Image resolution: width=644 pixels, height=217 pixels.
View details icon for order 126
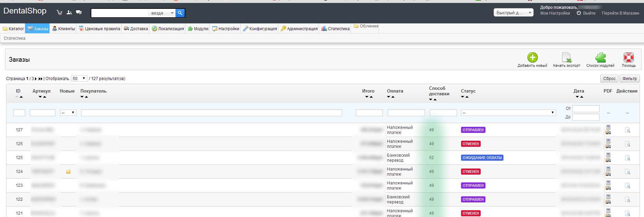pyautogui.click(x=627, y=144)
